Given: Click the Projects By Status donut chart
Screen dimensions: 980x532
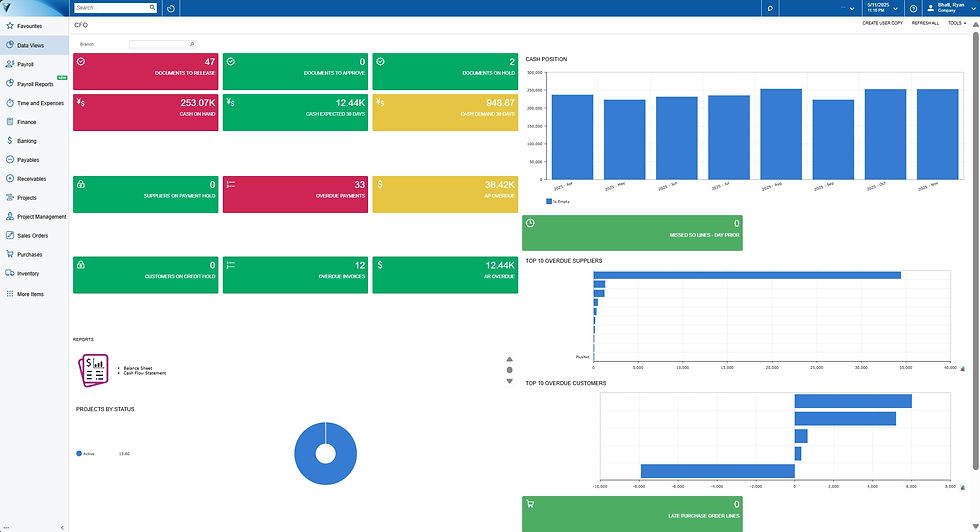Looking at the screenshot, I should 326,453.
